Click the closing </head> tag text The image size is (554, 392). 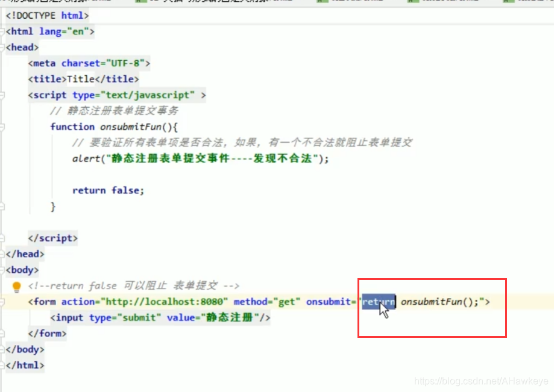[25, 254]
